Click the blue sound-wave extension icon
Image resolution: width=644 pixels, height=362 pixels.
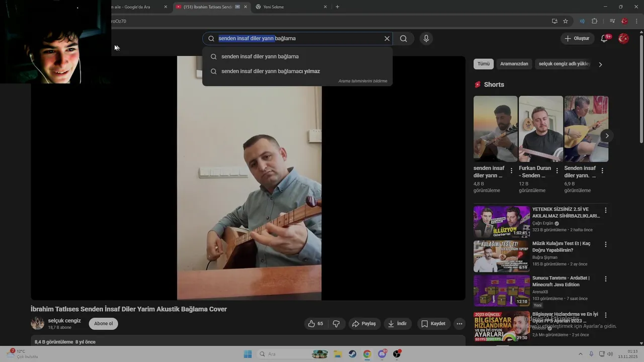pos(582,21)
